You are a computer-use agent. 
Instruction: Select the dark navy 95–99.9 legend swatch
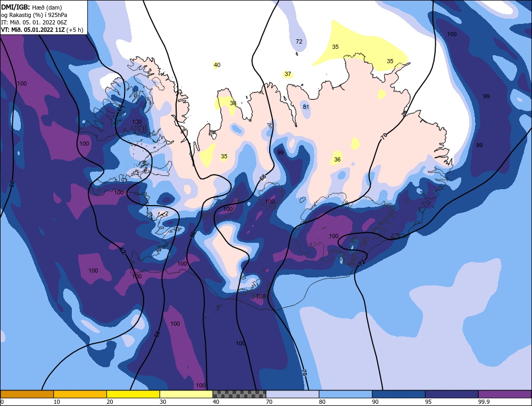452,394
